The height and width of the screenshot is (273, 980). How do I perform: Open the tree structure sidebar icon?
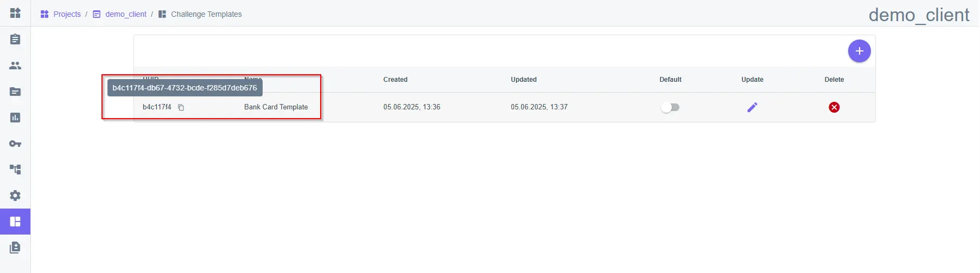(15, 170)
